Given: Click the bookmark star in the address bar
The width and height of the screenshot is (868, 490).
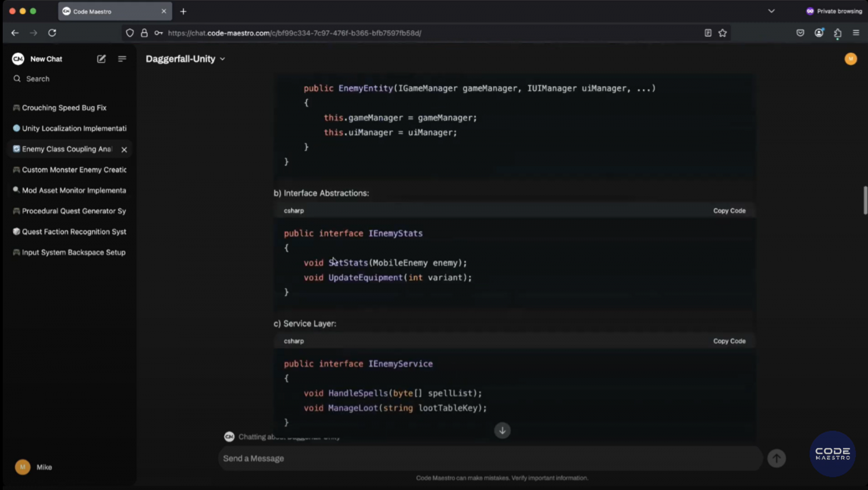Looking at the screenshot, I should tap(722, 33).
